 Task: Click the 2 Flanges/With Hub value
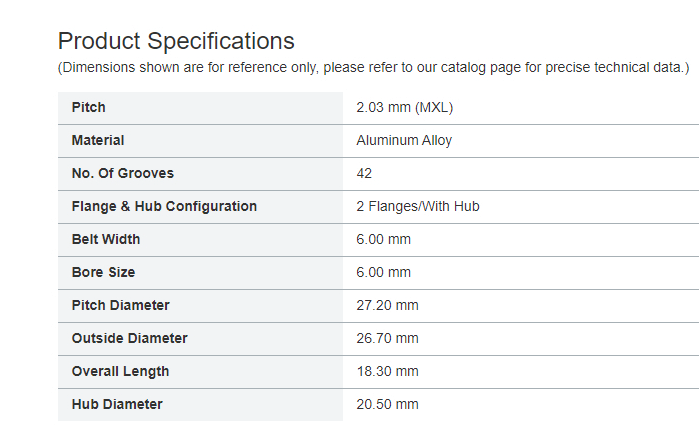pyautogui.click(x=418, y=206)
